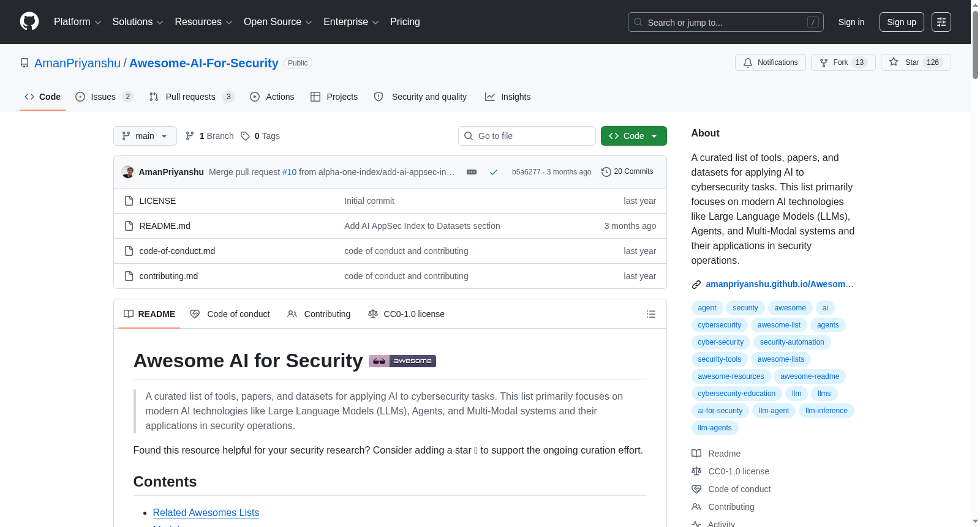Screen dimensions: 980x527
Task: Open the LICENSE file
Action: point(157,201)
